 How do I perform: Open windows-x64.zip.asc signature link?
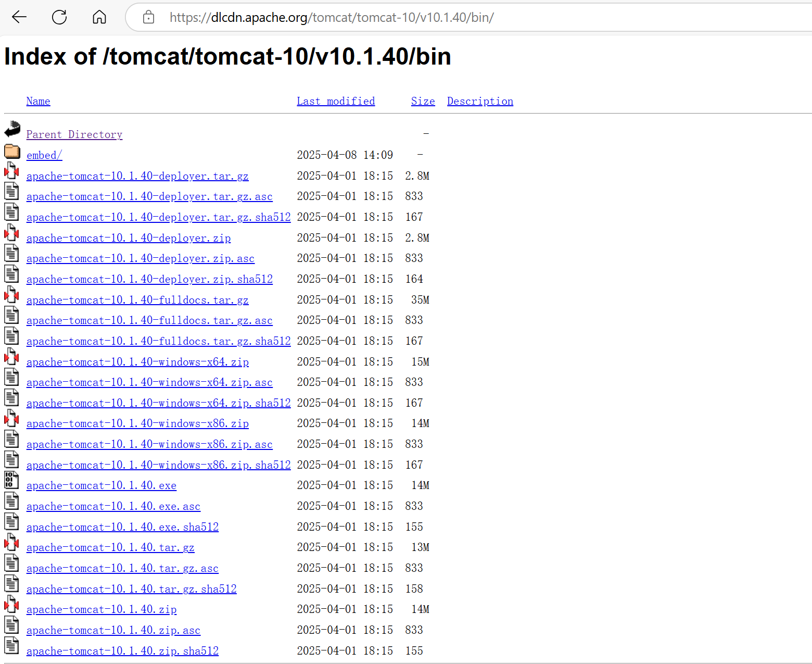[149, 382]
